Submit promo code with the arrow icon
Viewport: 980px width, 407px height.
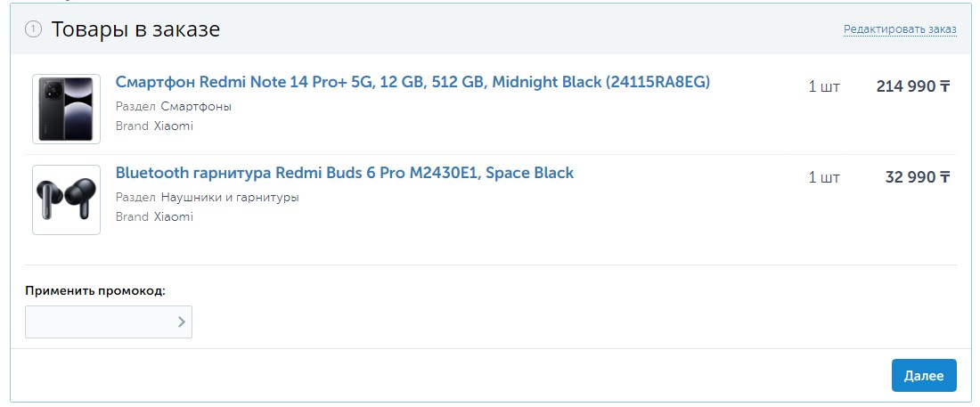point(181,322)
